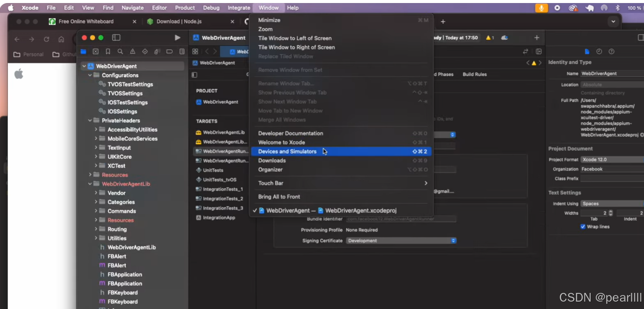This screenshot has width=644, height=309.
Task: Choose Developer Documentation from Window menu
Action: click(342, 133)
